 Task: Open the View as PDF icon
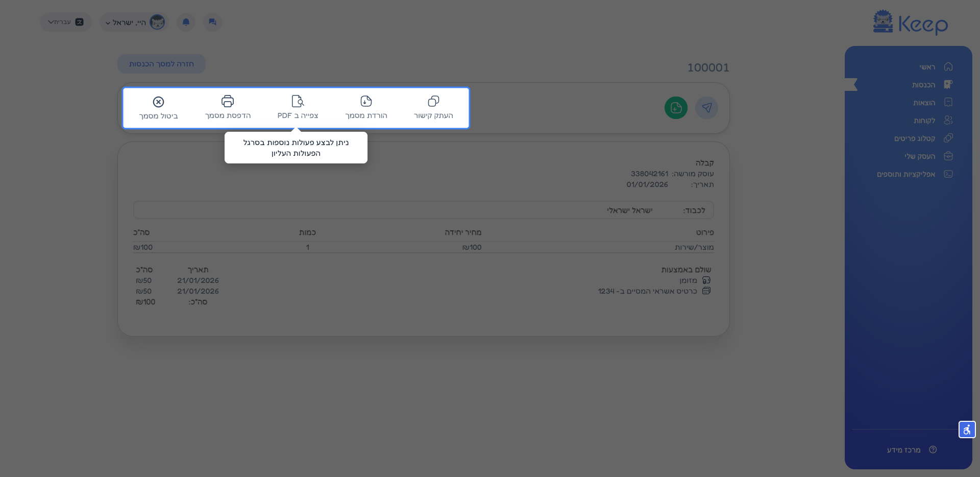[298, 102]
